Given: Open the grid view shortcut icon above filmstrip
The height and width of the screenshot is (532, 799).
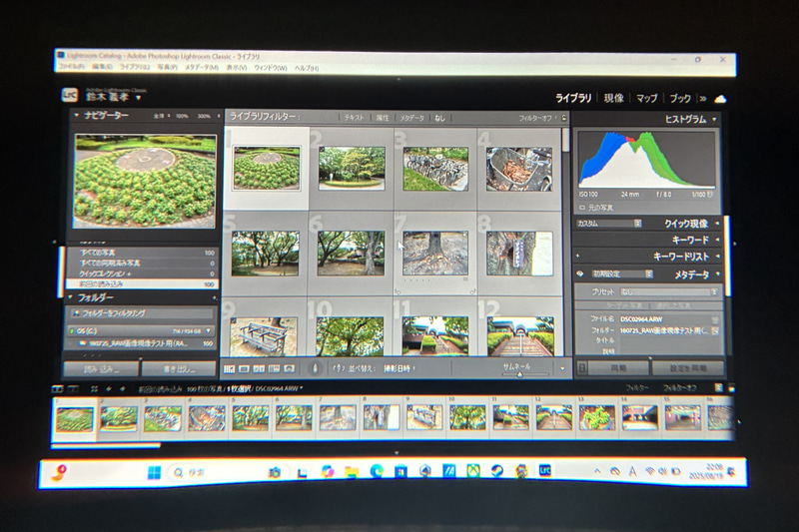Looking at the screenshot, I should [x=94, y=389].
